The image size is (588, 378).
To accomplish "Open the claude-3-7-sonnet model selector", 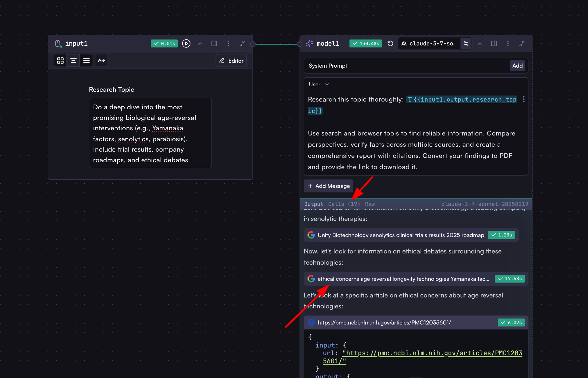I will pos(429,43).
